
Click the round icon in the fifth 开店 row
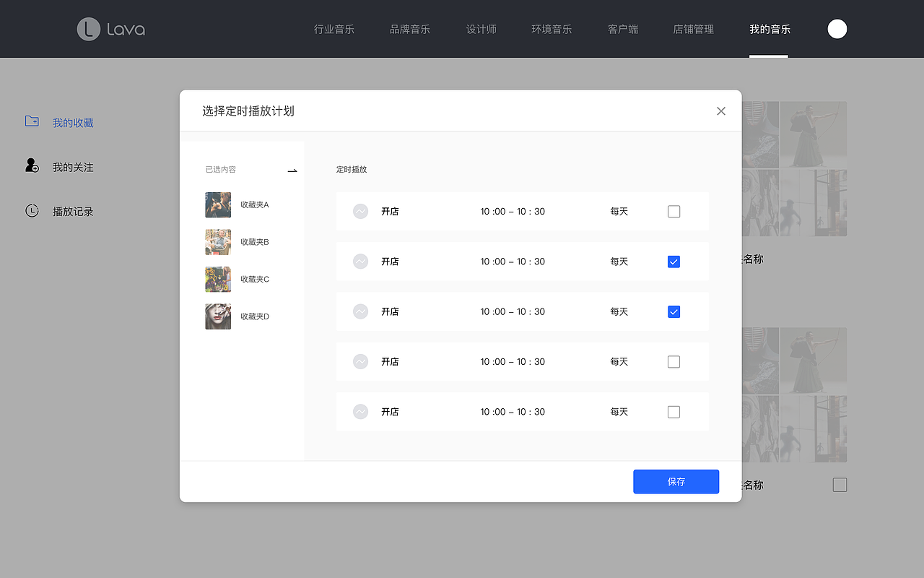(360, 412)
